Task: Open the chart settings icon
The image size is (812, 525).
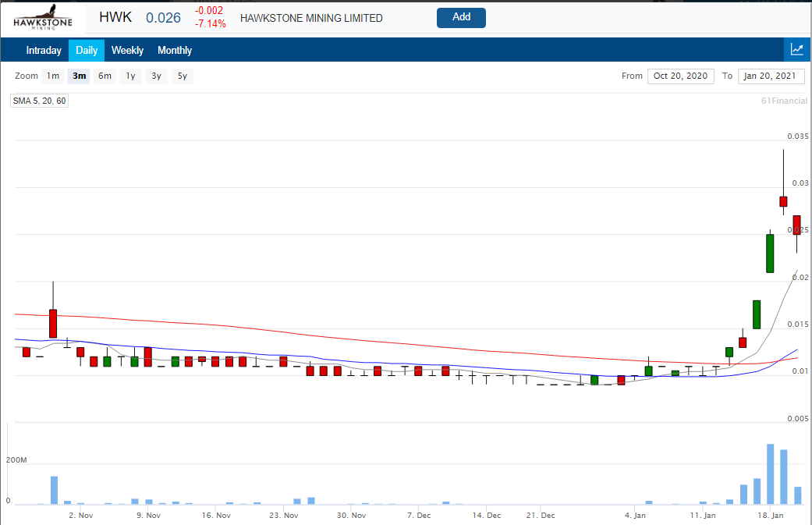Action: pyautogui.click(x=797, y=50)
